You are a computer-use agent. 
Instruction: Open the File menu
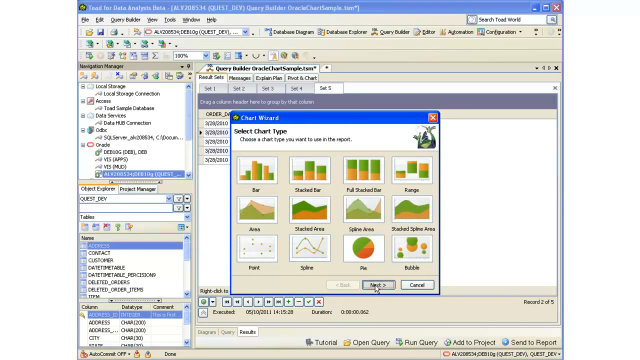click(85, 20)
